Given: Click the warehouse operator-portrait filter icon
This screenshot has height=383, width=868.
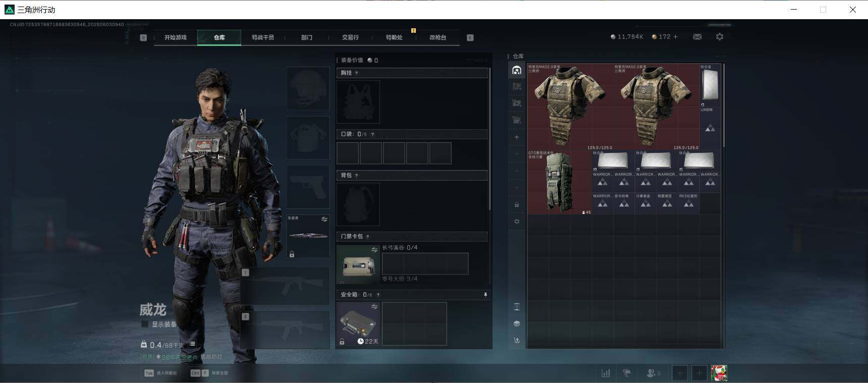Looking at the screenshot, I should tap(517, 307).
